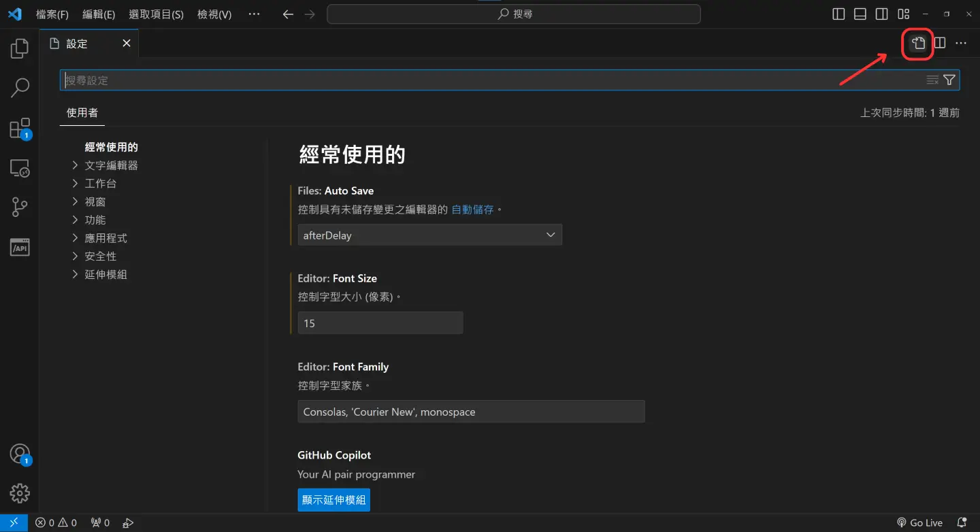980x532 pixels.
Task: Open the Extensions view
Action: 19,128
